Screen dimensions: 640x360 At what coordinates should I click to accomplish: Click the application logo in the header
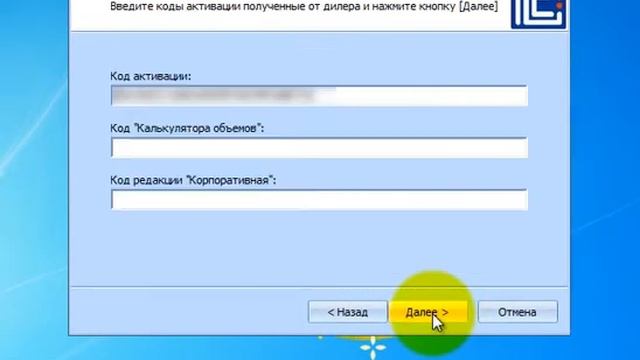[538, 13]
